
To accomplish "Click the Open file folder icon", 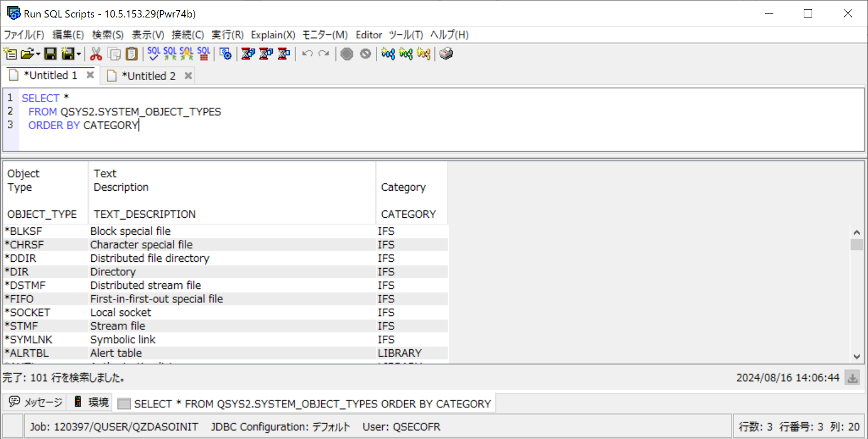I will (x=27, y=54).
